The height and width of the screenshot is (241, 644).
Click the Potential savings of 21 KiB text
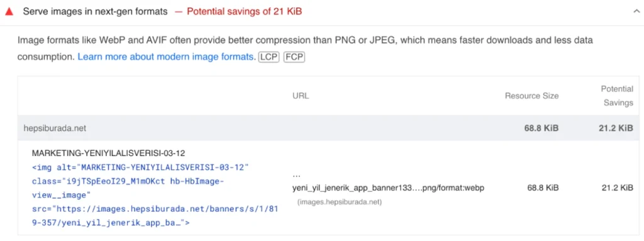(x=245, y=11)
